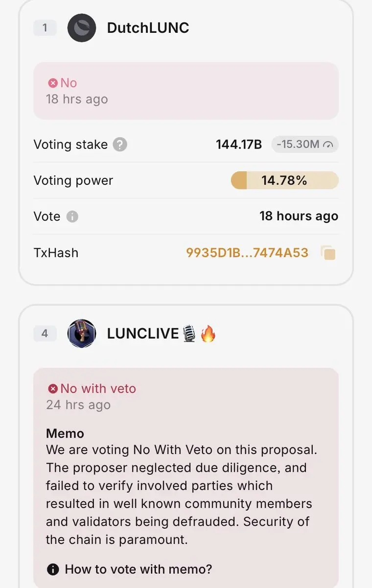Open the TxHash 9935D1B...7474A53 link
The height and width of the screenshot is (588, 372).
(247, 253)
